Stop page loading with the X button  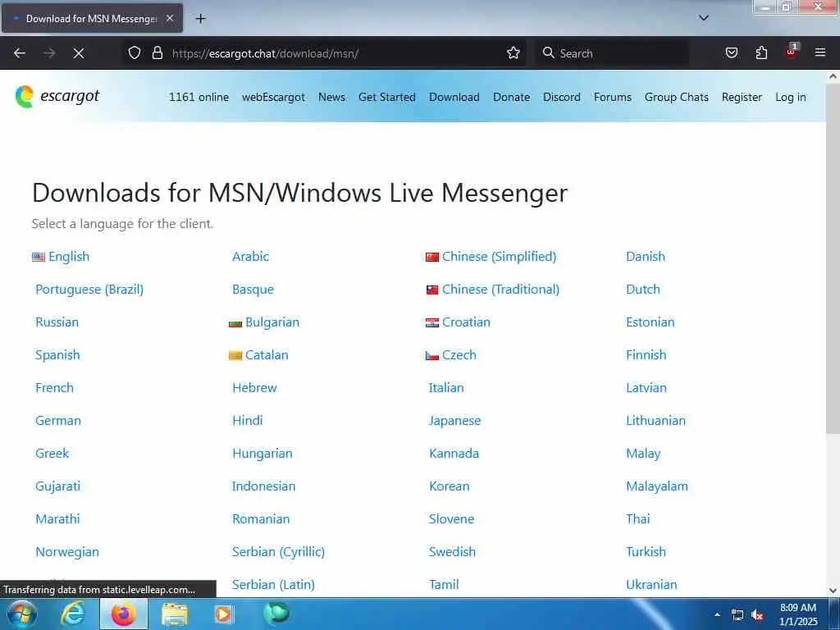78,53
